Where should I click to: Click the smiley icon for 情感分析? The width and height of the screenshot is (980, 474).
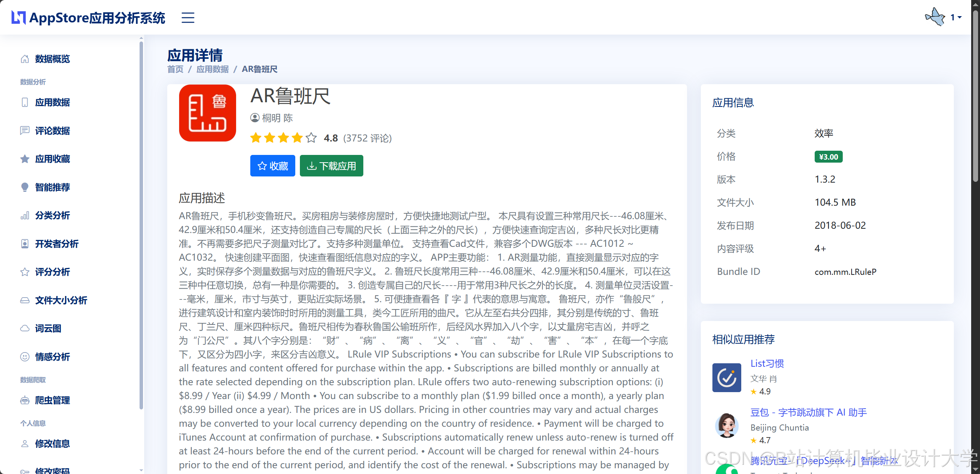pyautogui.click(x=25, y=357)
